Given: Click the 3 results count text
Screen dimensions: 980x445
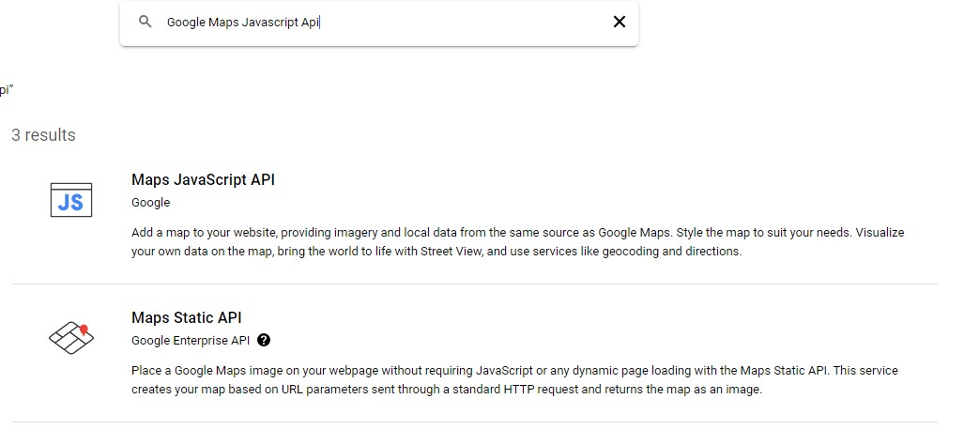Looking at the screenshot, I should click(43, 135).
